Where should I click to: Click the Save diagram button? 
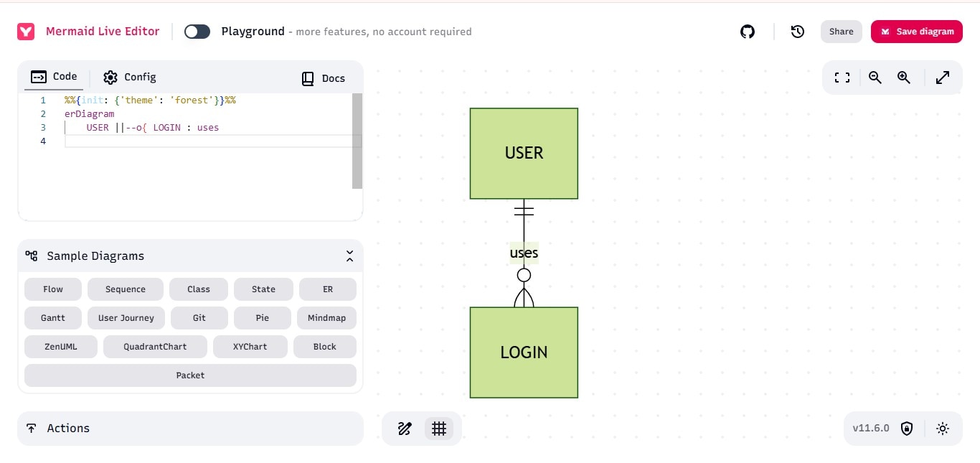(x=917, y=32)
